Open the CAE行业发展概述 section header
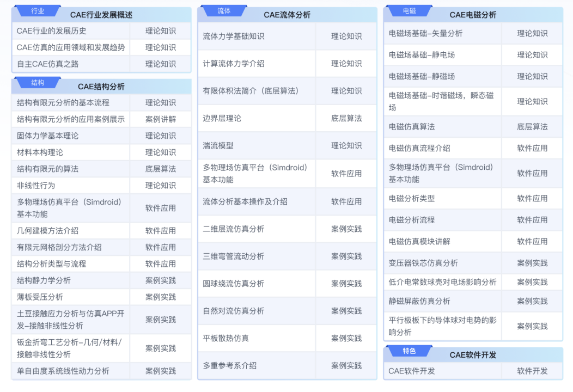Viewport: 573px width, 392px height. point(100,15)
